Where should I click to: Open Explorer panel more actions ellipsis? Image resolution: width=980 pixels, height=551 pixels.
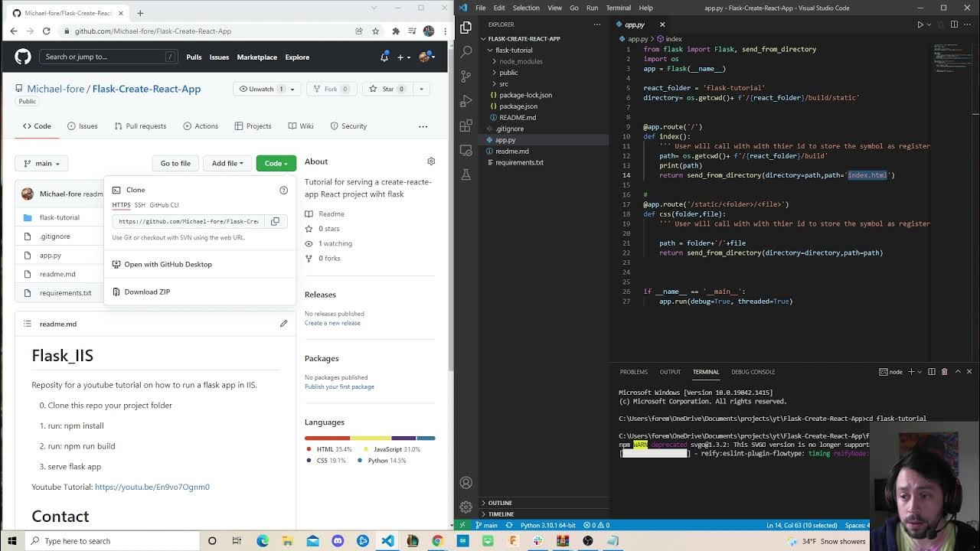[596, 24]
